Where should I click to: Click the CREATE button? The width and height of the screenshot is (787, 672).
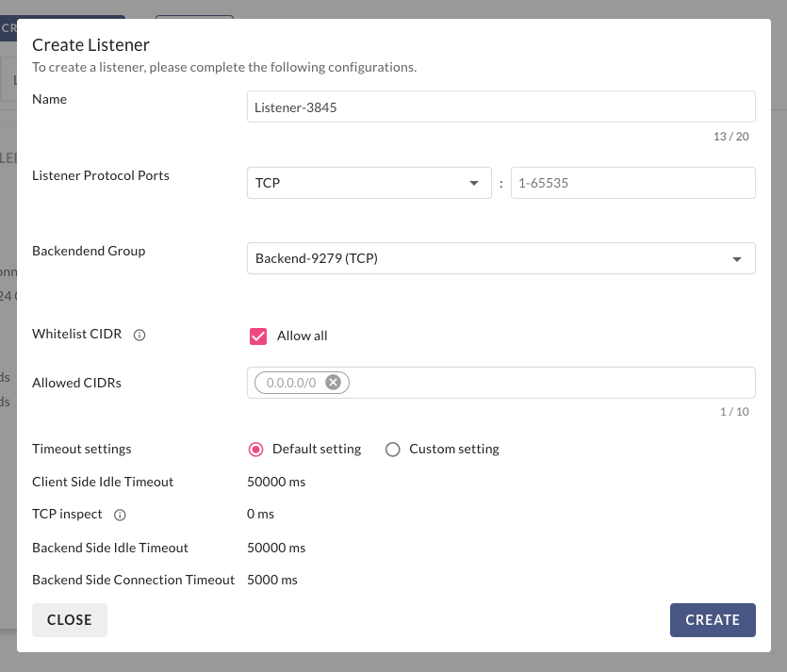pos(713,620)
